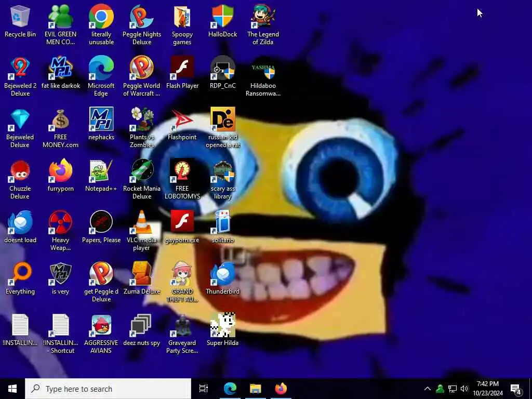Open the clock showing 7:42 PM
Image resolution: width=532 pixels, height=399 pixels.
tap(487, 389)
